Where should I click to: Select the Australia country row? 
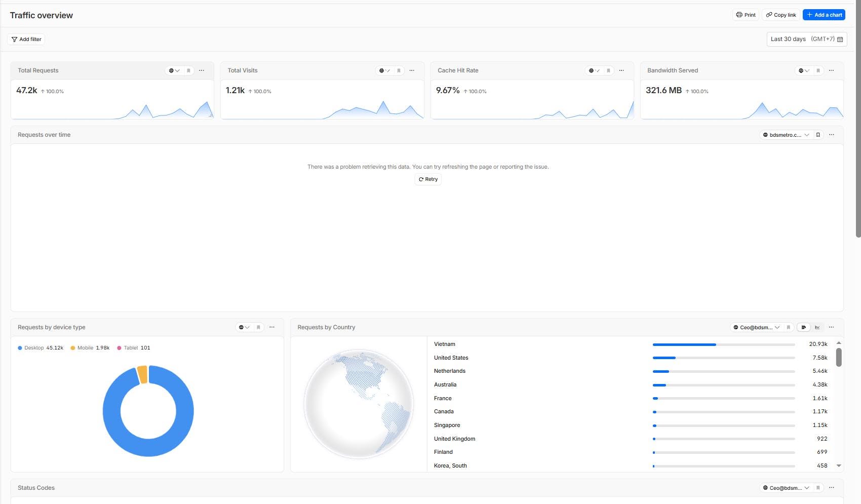(x=631, y=385)
